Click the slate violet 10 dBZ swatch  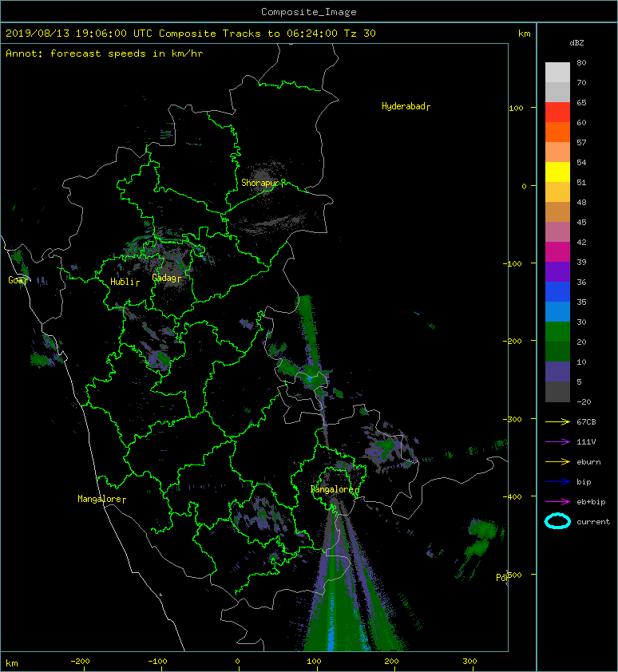(x=557, y=371)
